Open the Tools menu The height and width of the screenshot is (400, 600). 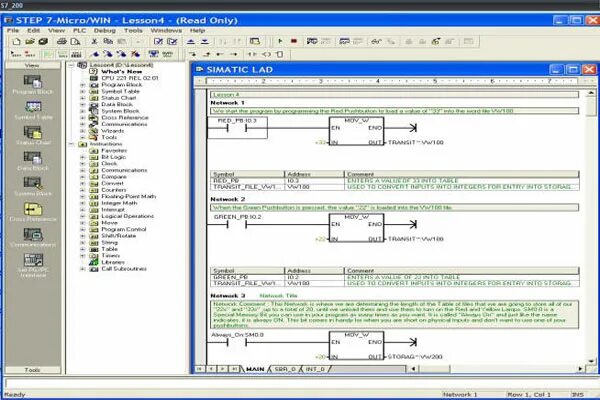(133, 30)
